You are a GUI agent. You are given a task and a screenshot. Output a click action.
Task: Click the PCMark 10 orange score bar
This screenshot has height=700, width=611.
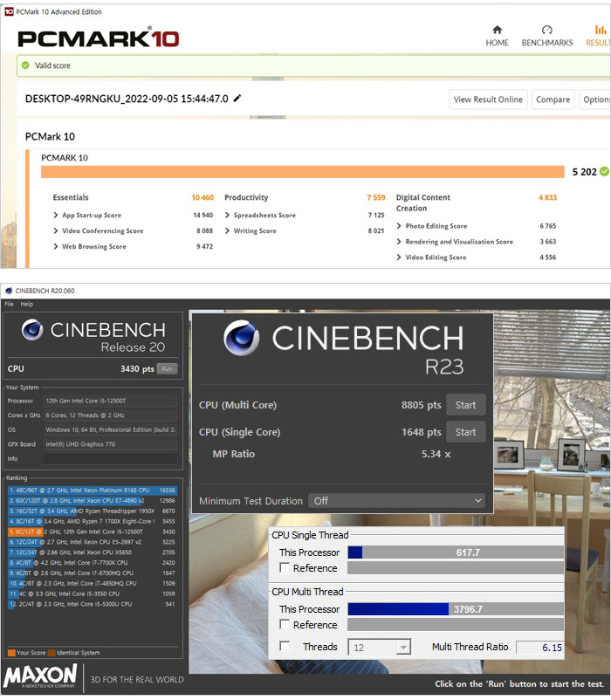tap(303, 172)
